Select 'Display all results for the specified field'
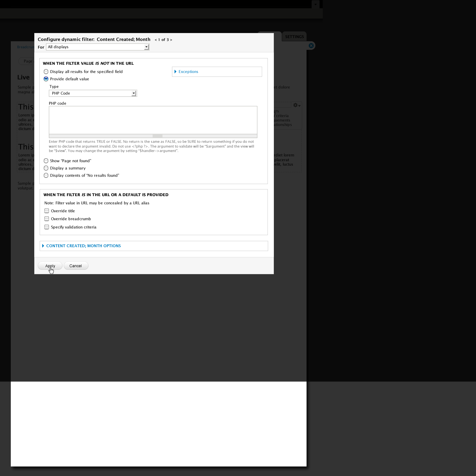Image resolution: width=476 pixels, height=476 pixels. pyautogui.click(x=46, y=72)
